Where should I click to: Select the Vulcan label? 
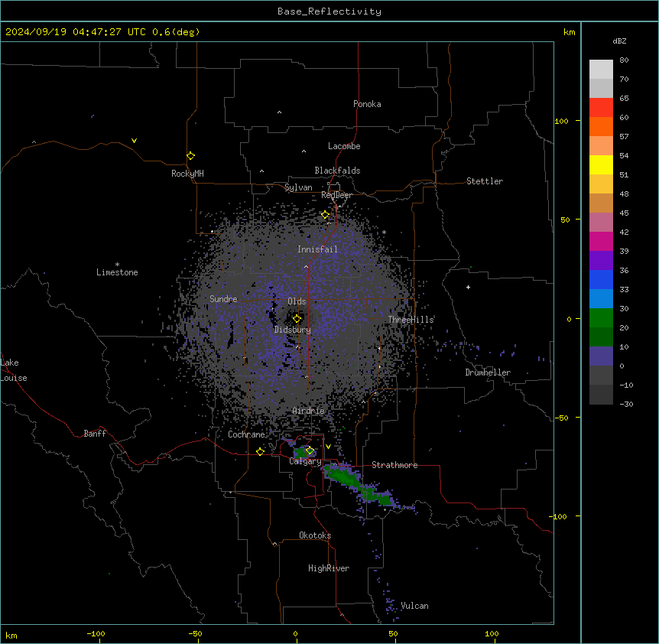coord(415,606)
